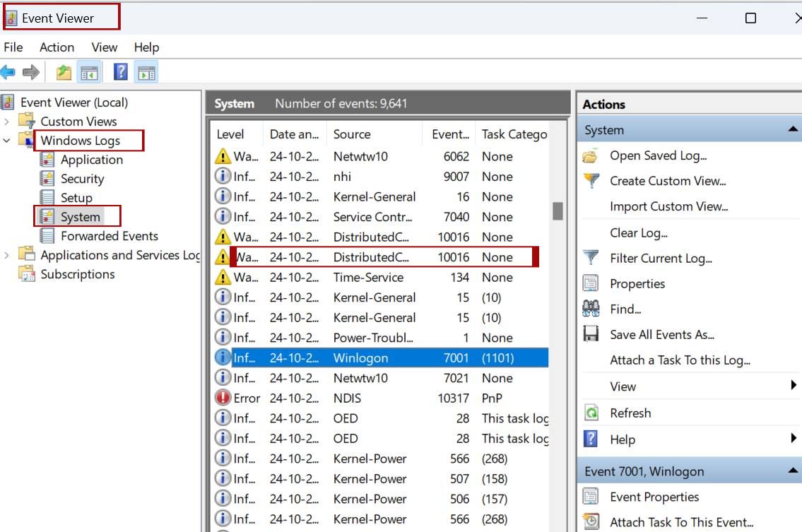Click Save All Events As disk icon
The image size is (802, 532).
click(591, 334)
